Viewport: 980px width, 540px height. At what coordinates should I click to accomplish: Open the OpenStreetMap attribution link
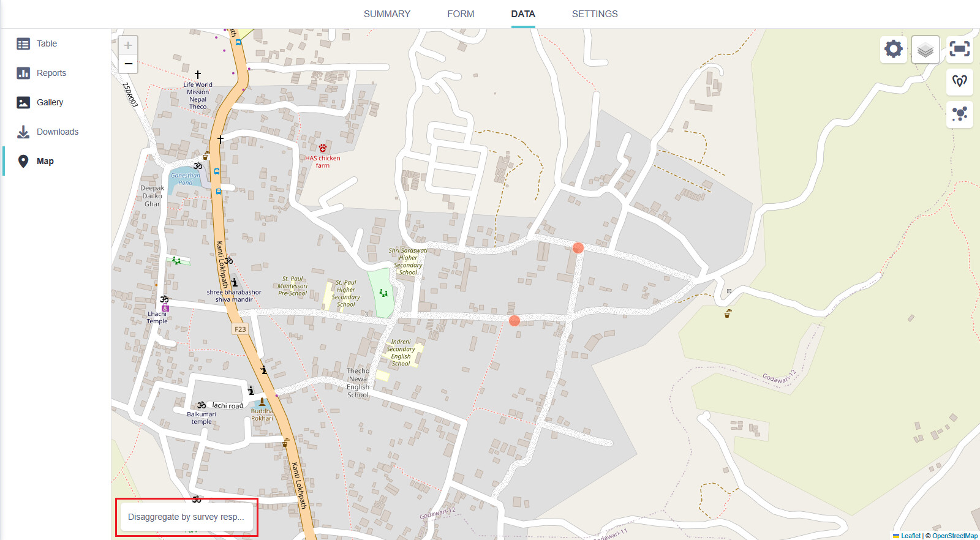[x=954, y=536]
